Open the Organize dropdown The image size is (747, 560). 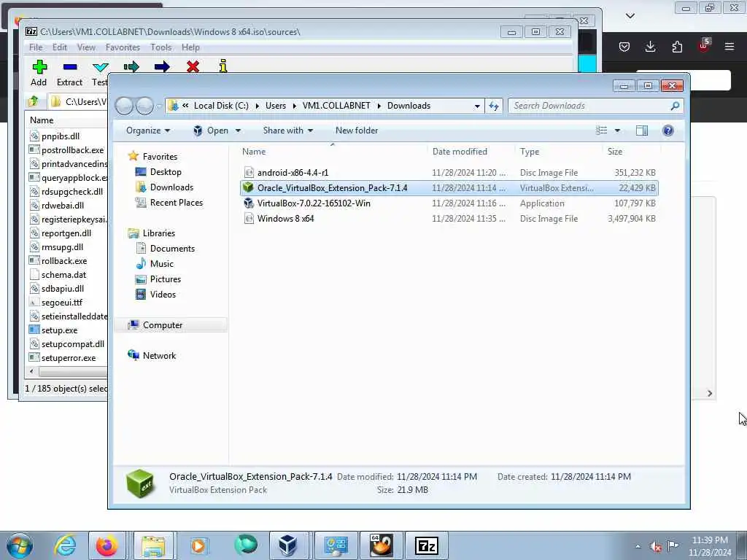coord(147,131)
